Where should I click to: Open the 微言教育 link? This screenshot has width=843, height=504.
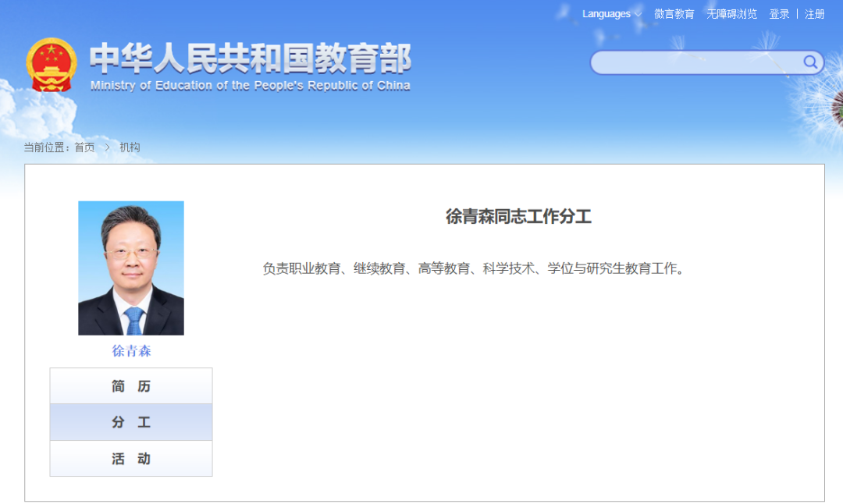click(674, 14)
